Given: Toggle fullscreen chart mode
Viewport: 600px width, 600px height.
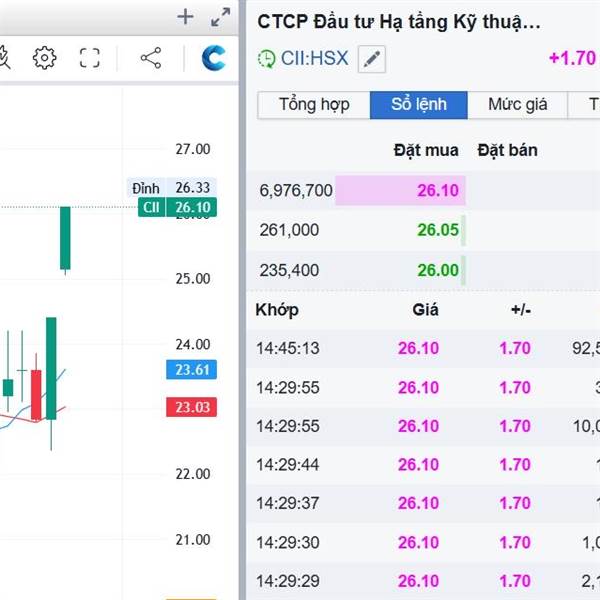Looking at the screenshot, I should tap(90, 58).
